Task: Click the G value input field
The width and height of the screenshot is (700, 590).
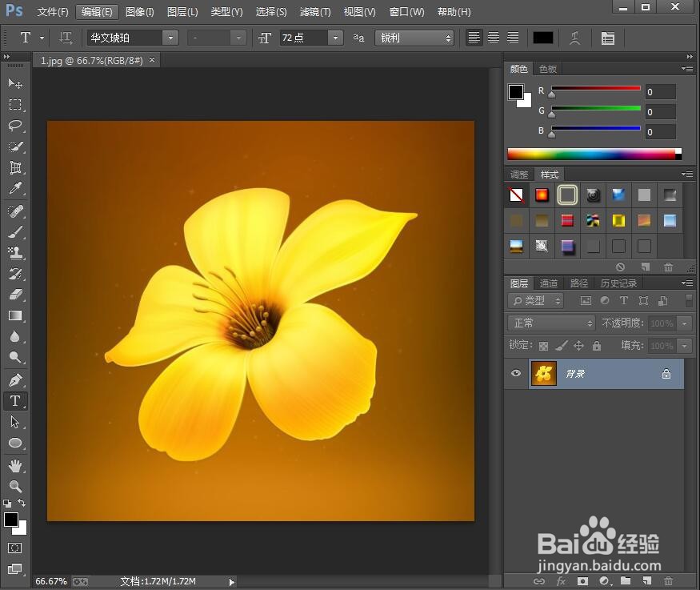Action: 660,111
